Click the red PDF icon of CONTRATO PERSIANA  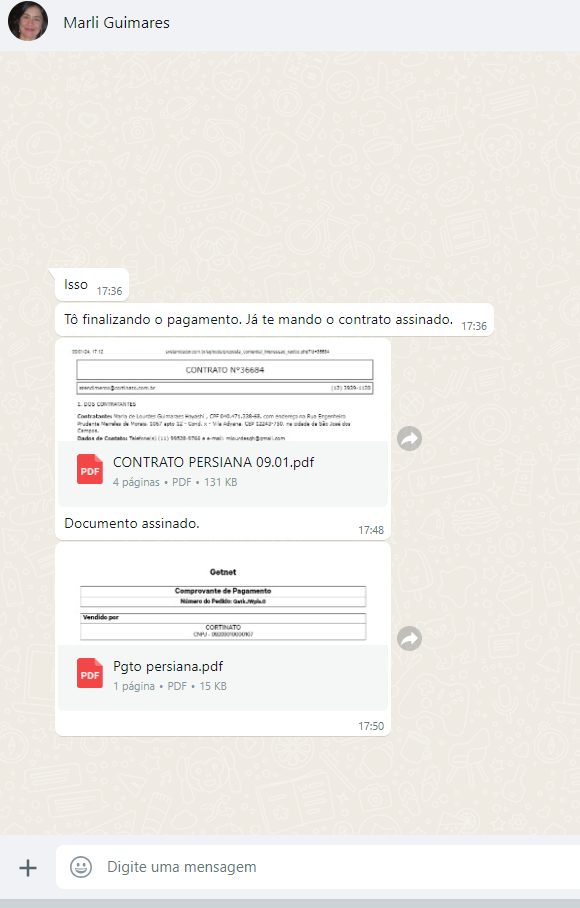(x=90, y=469)
